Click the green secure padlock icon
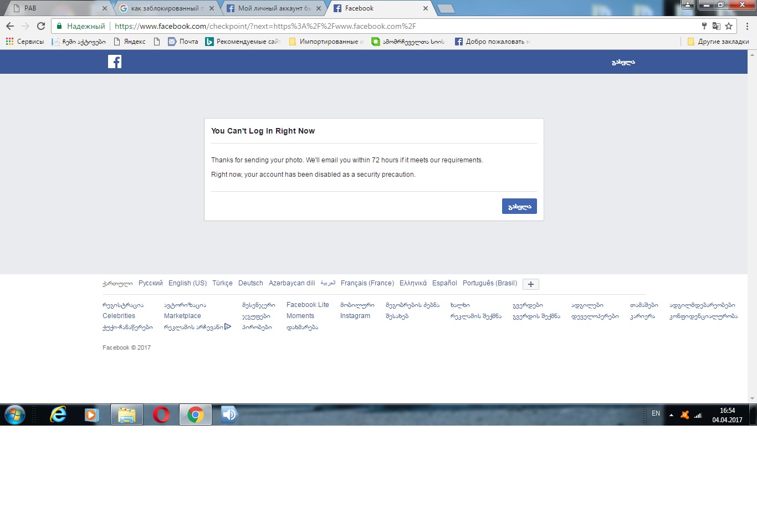Image resolution: width=757 pixels, height=532 pixels. 59,26
